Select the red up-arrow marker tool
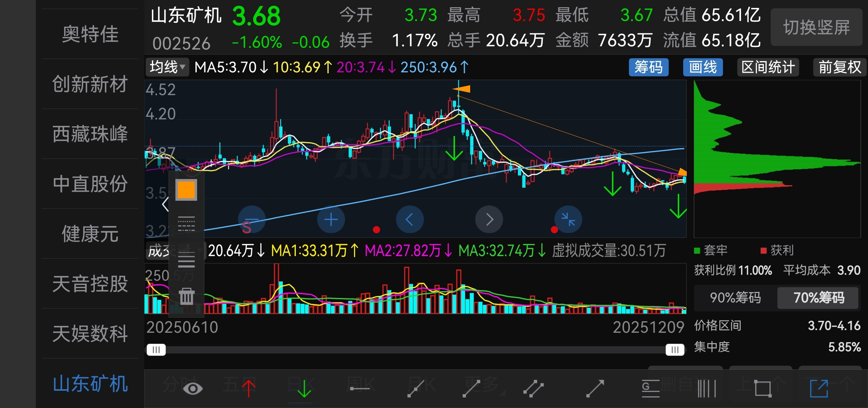The height and width of the screenshot is (408, 868). tap(248, 388)
